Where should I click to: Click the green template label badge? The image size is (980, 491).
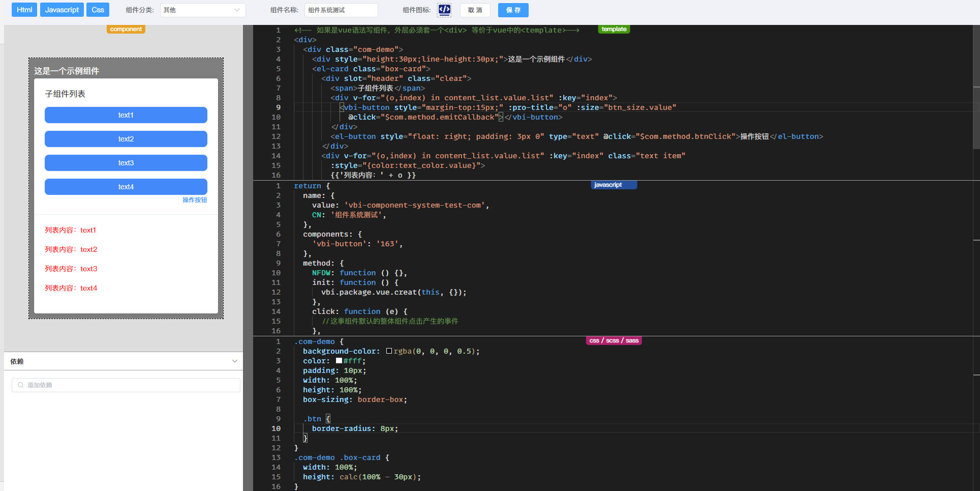coord(614,30)
